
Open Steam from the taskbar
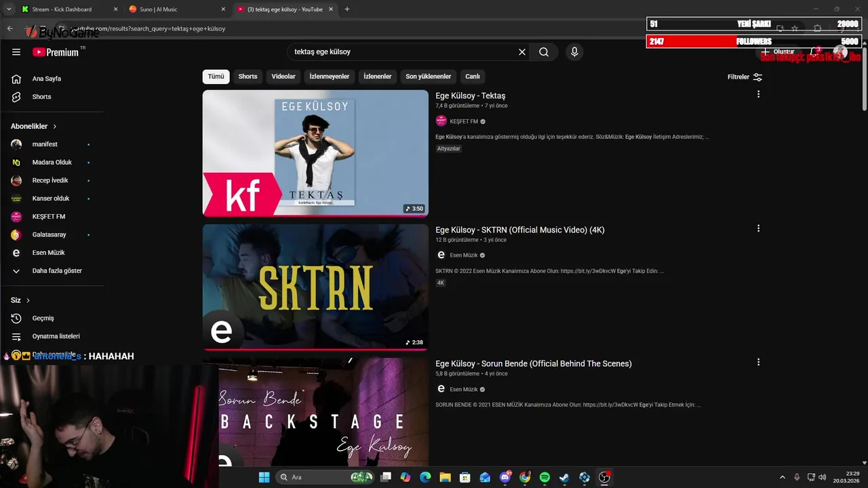(564, 477)
